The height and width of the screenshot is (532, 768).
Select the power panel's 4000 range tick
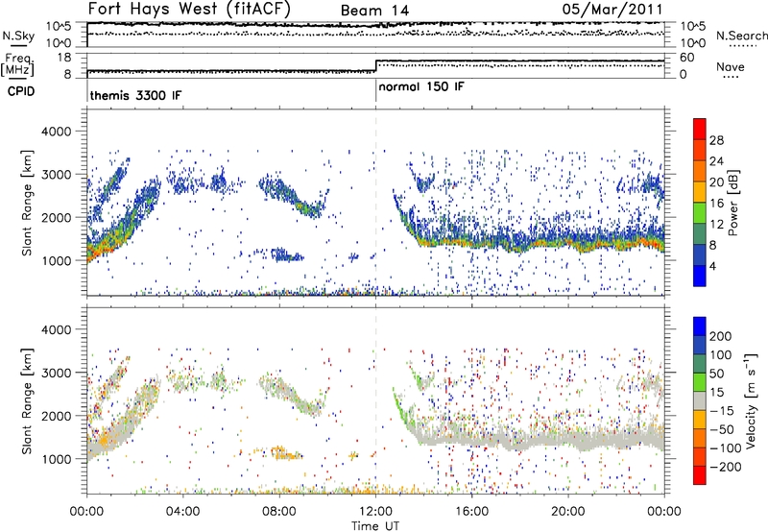point(57,132)
